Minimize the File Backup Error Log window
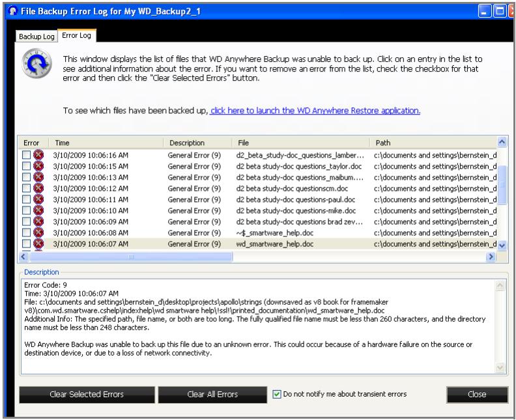This screenshot has height=420, width=516. click(483, 11)
